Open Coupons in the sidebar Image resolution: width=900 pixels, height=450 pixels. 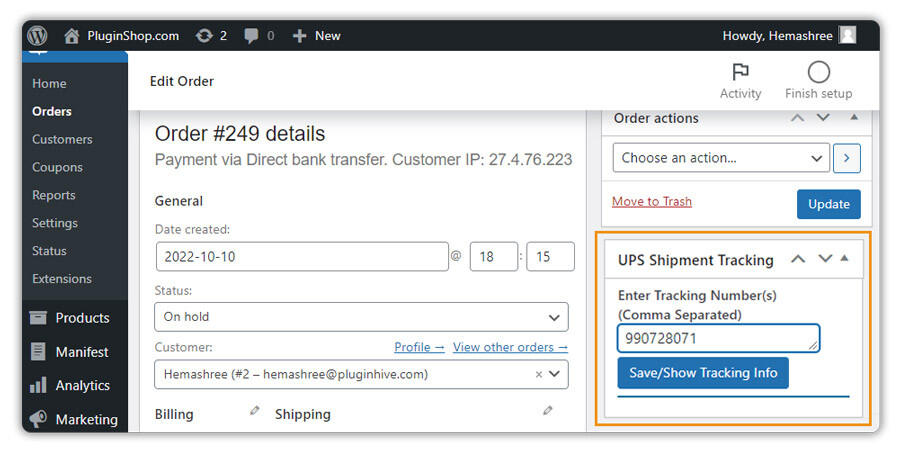tap(57, 168)
